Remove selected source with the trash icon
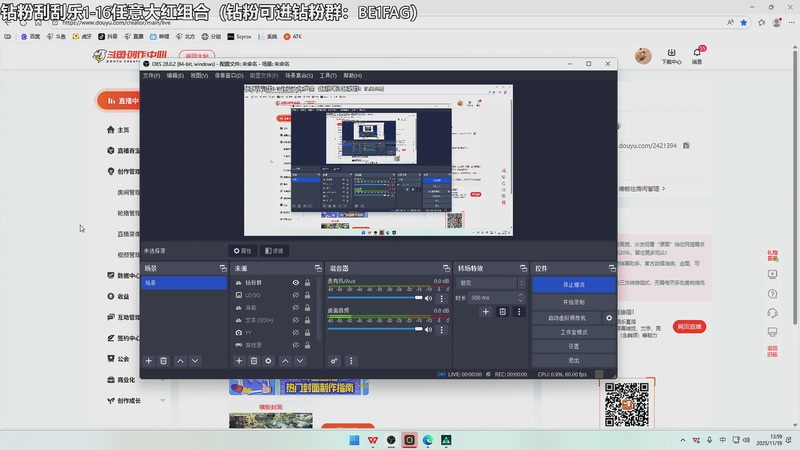This screenshot has width=800, height=450. 254,361
